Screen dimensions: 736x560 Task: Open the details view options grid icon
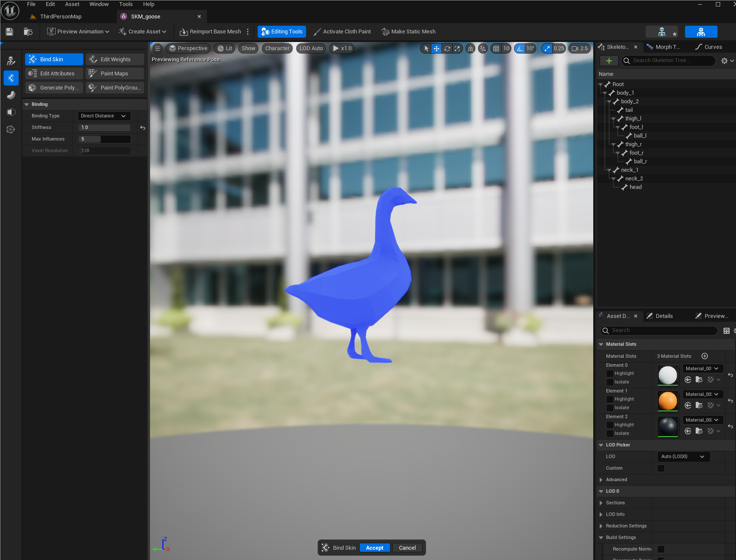tap(727, 330)
